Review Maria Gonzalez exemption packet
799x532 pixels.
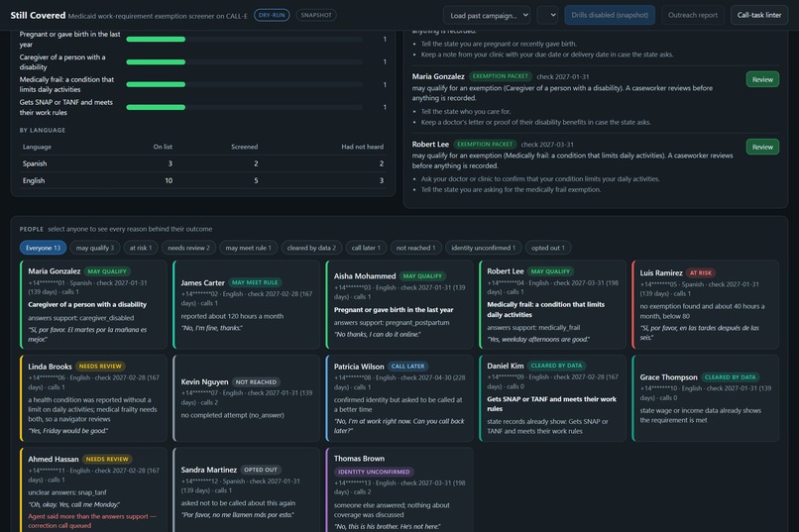(x=762, y=79)
